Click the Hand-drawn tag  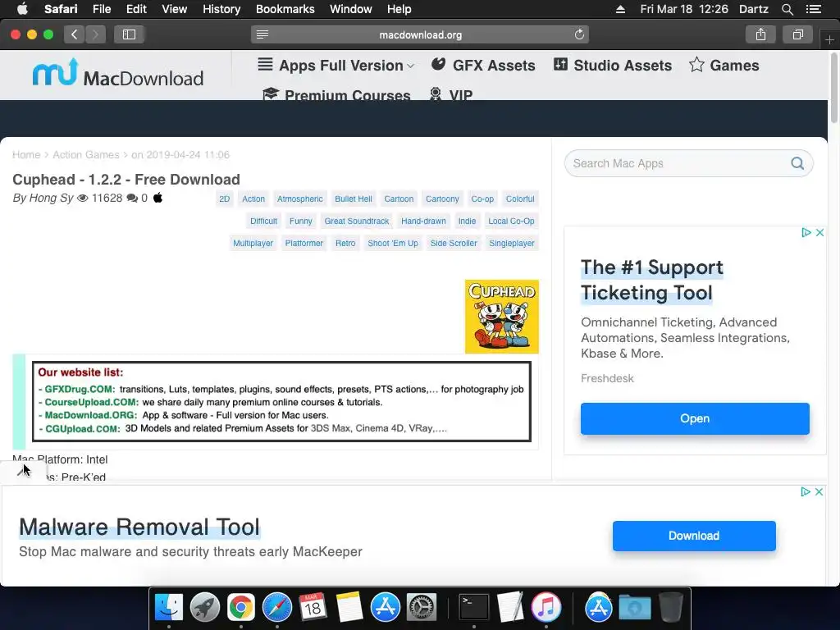pyautogui.click(x=423, y=221)
